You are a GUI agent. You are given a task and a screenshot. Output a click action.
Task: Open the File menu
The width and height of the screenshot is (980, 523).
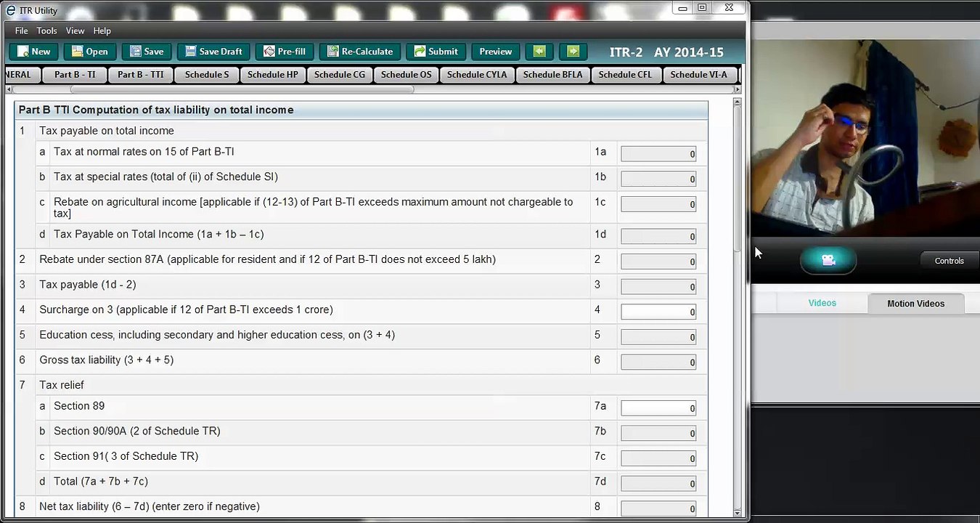(22, 31)
